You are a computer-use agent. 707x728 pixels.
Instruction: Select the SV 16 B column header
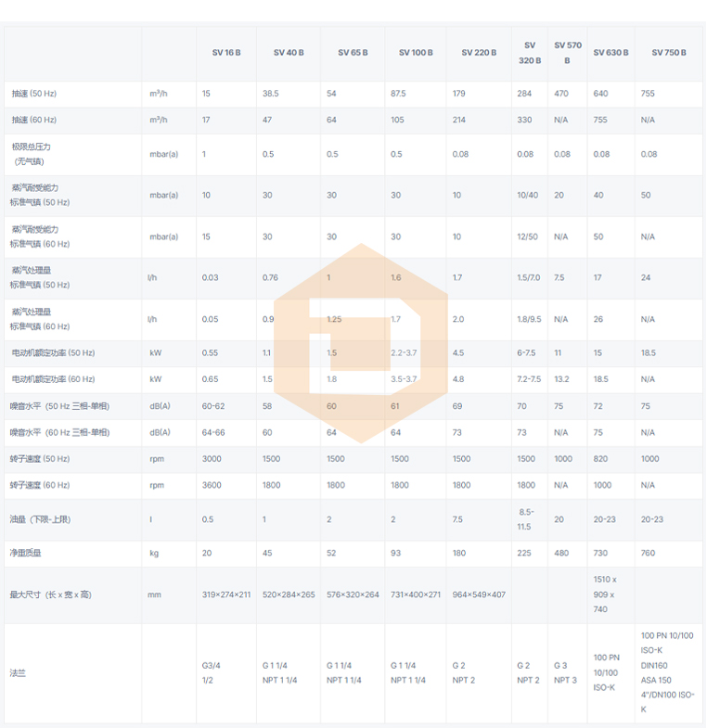click(225, 53)
